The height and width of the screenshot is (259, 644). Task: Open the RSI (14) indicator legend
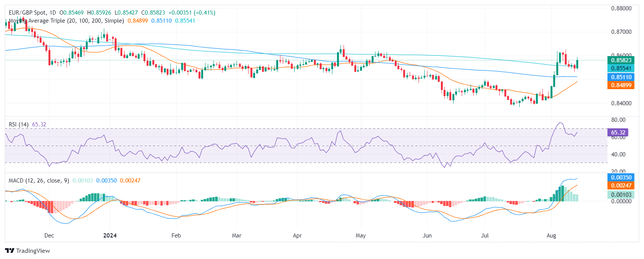tap(18, 125)
